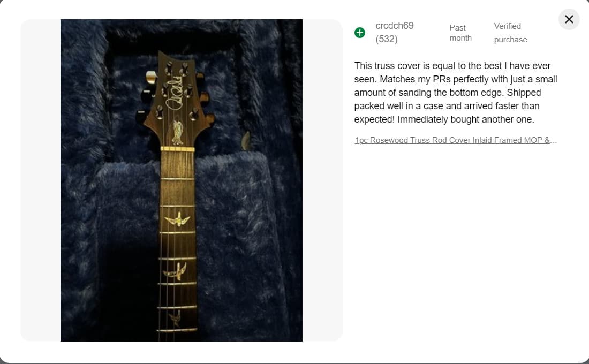Click the bottom bird inlay on fretboard
Image resolution: width=589 pixels, height=364 pixels.
[x=176, y=318]
